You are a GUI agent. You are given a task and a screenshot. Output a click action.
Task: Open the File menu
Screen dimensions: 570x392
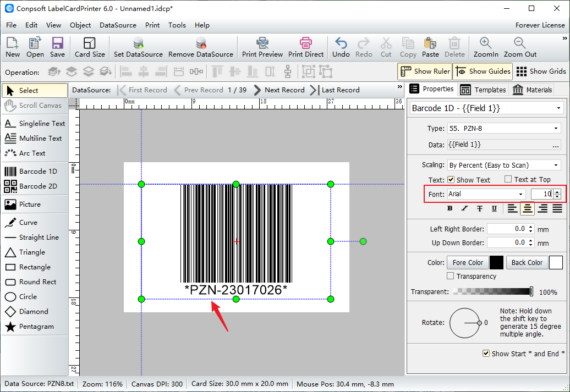[11, 25]
